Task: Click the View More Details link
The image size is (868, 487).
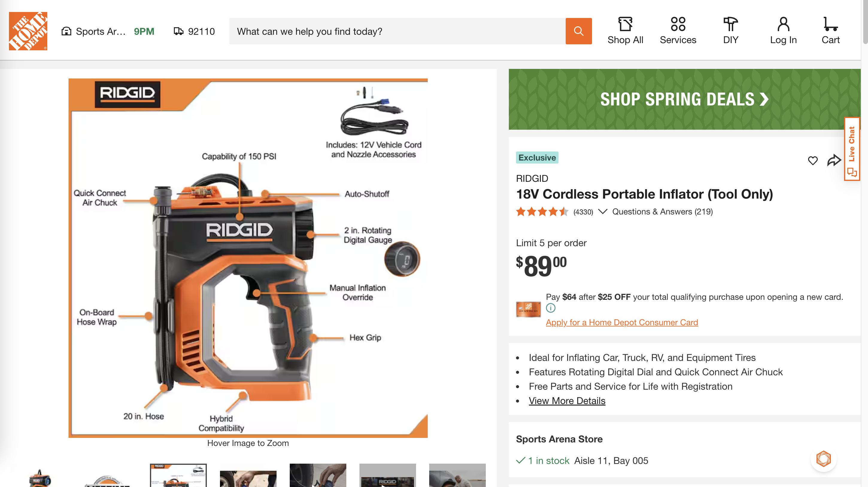Action: click(x=567, y=401)
